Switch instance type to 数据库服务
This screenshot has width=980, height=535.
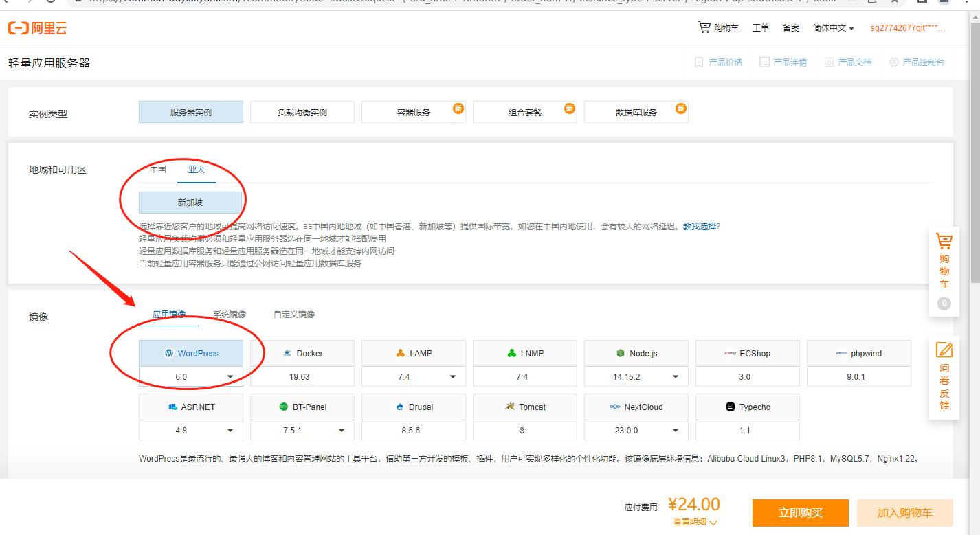coord(636,111)
